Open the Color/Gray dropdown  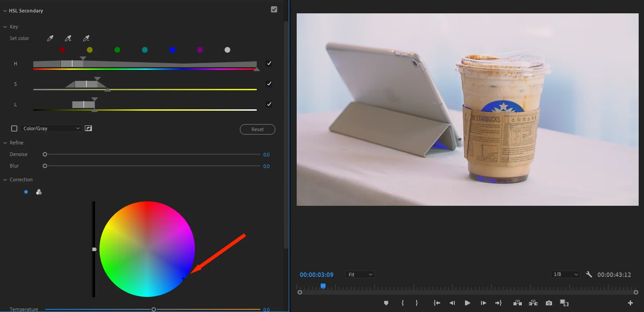[x=51, y=128]
